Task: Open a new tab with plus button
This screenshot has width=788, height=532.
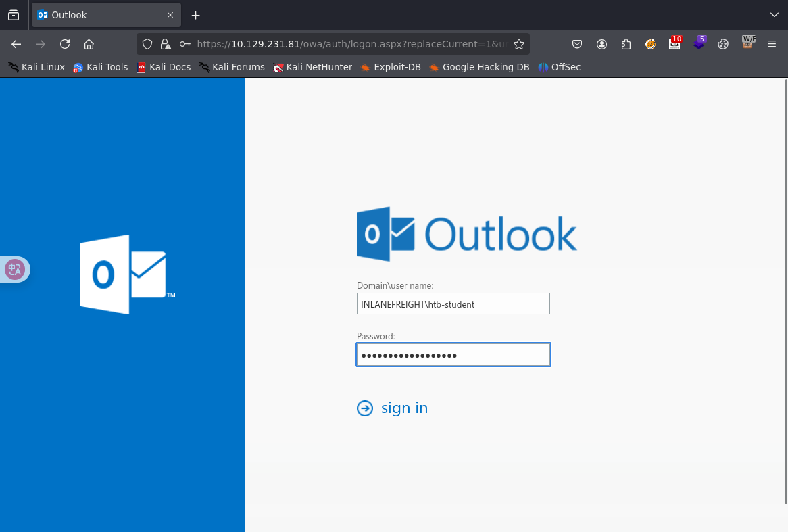Action: coord(196,16)
